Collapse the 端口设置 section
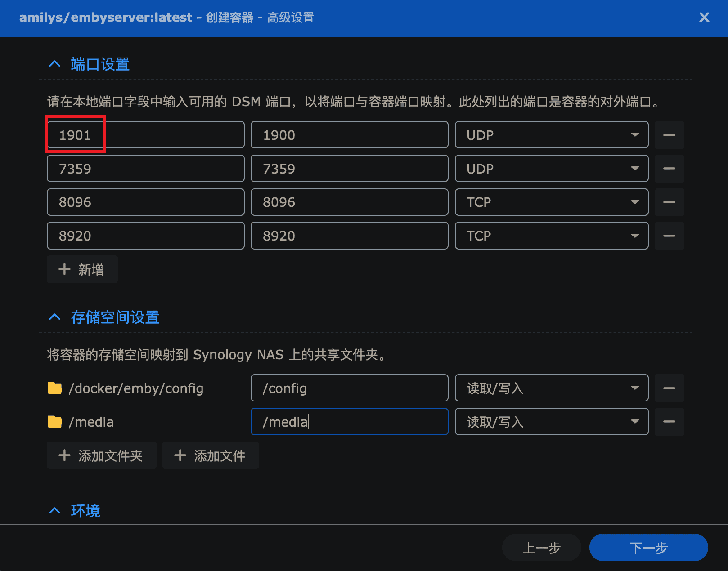The height and width of the screenshot is (571, 728). click(54, 64)
